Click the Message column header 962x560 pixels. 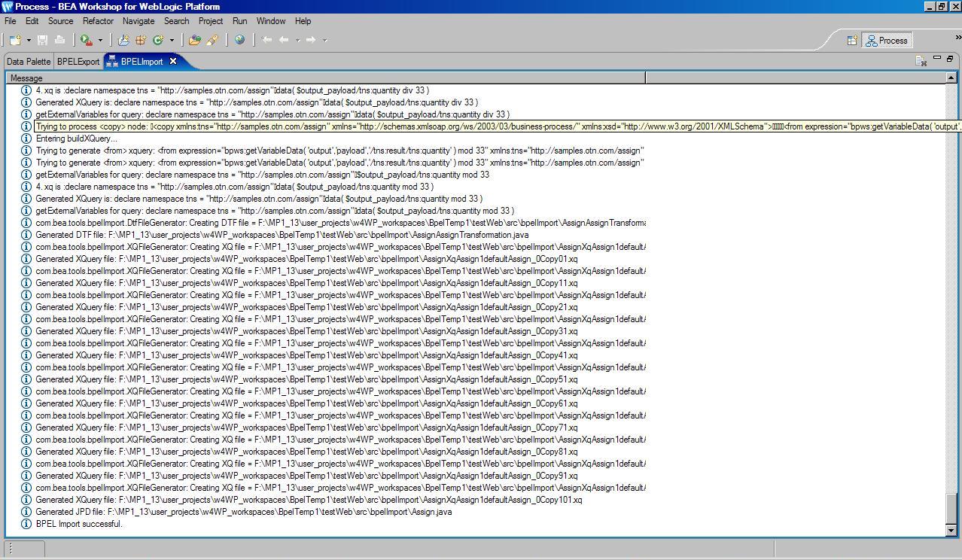point(325,78)
